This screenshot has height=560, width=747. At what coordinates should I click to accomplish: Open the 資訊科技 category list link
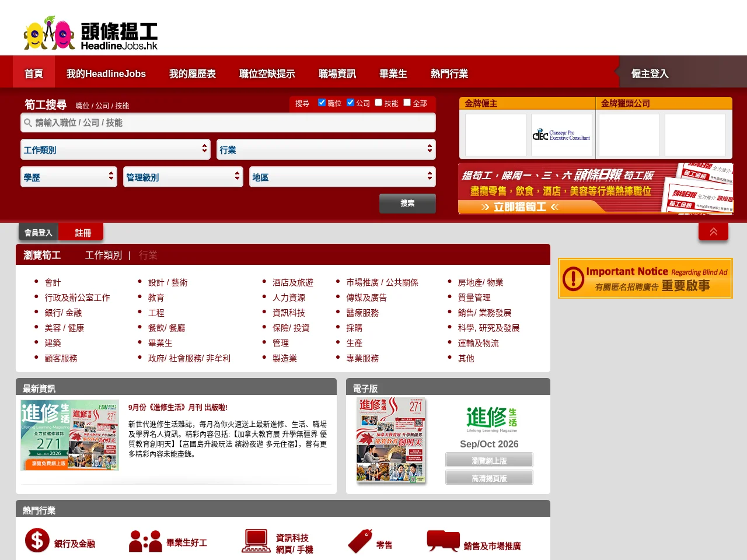click(289, 313)
